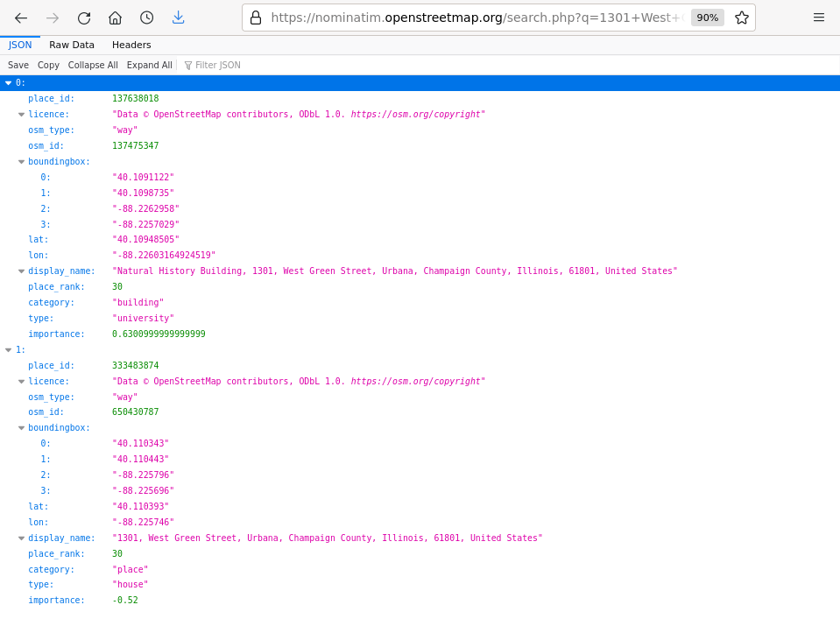
Task: Go to the browser home page icon
Action: (115, 18)
